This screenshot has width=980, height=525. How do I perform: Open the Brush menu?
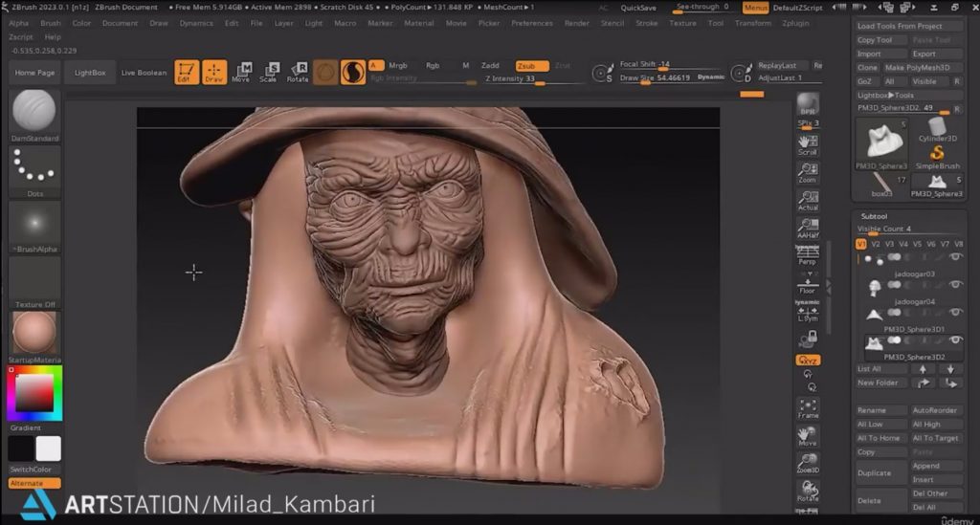[50, 23]
